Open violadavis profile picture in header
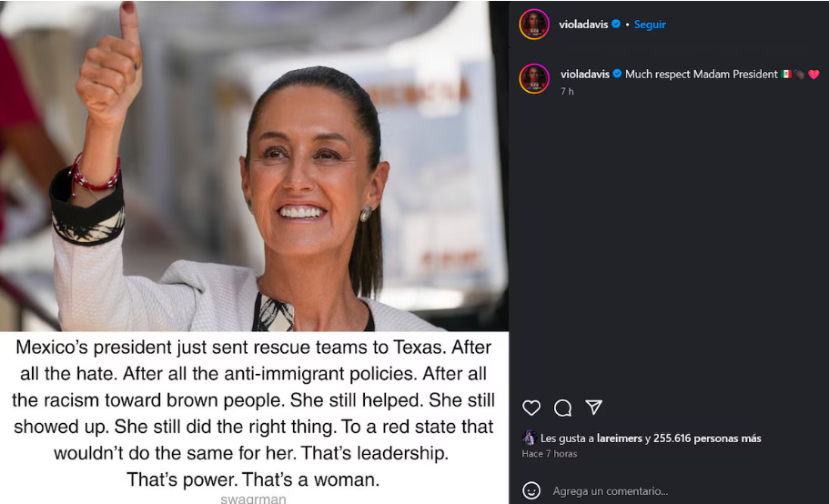Image resolution: width=829 pixels, height=504 pixels. click(534, 25)
